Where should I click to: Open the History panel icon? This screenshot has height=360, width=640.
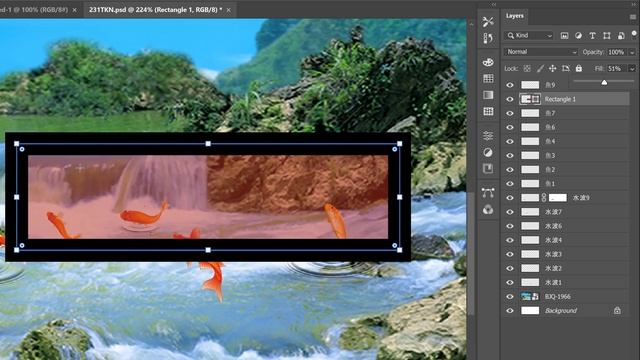[x=488, y=38]
